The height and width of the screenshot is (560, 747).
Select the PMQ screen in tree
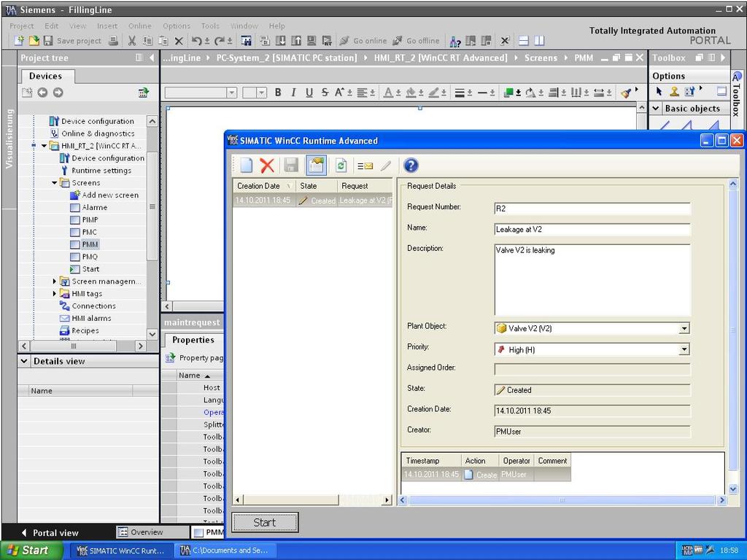(x=90, y=257)
